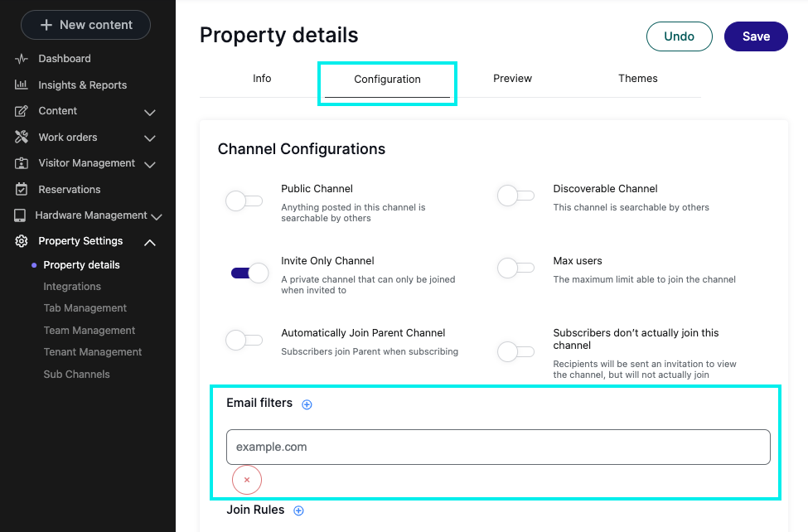Open the Dashboard link
808x532 pixels.
[x=65, y=59]
